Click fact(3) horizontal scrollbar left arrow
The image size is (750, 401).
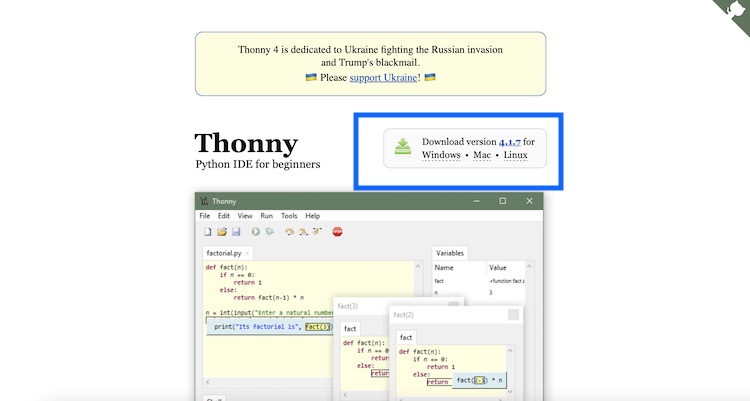pos(345,395)
